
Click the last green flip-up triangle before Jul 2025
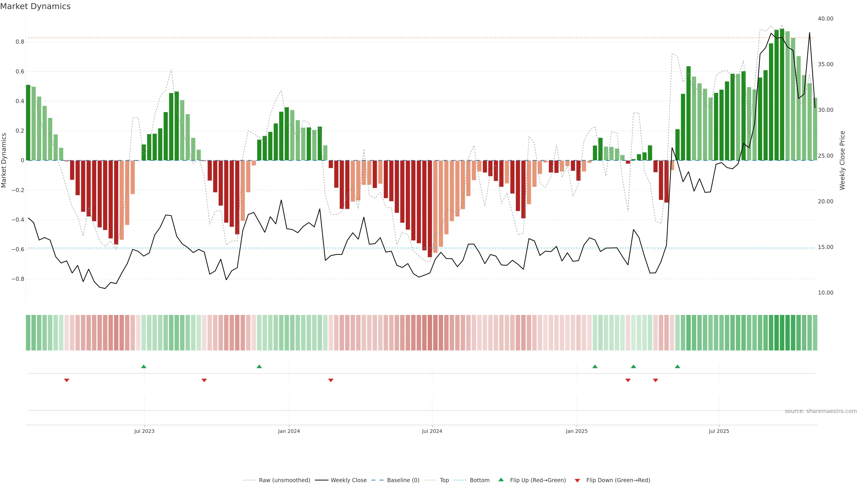677,366
